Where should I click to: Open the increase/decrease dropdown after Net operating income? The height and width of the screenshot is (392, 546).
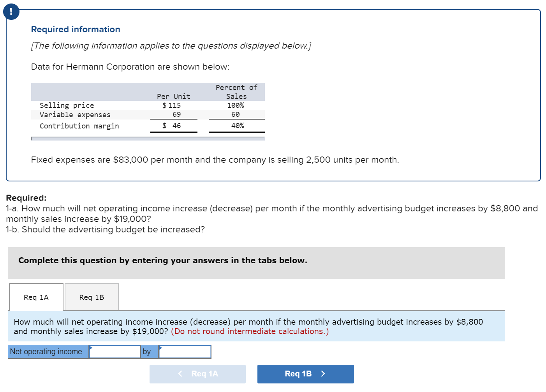click(114, 352)
